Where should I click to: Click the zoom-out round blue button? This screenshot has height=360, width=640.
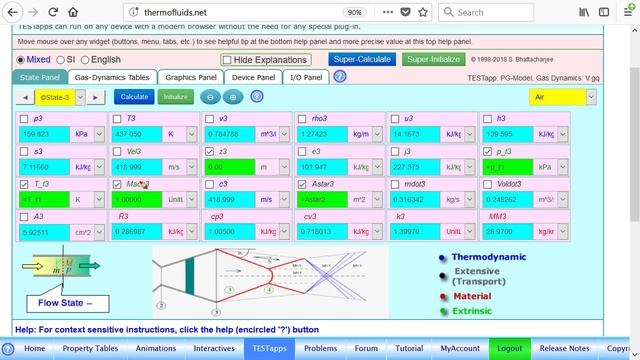(210, 97)
